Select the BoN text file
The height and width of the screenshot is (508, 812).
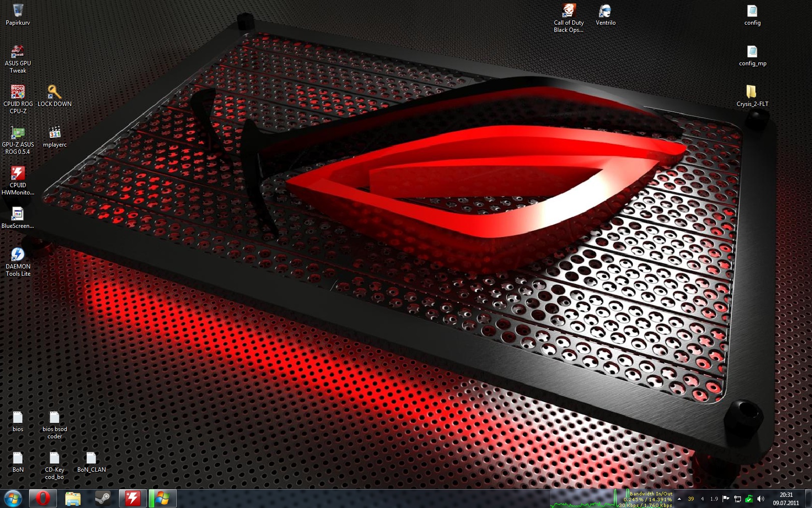click(x=18, y=462)
